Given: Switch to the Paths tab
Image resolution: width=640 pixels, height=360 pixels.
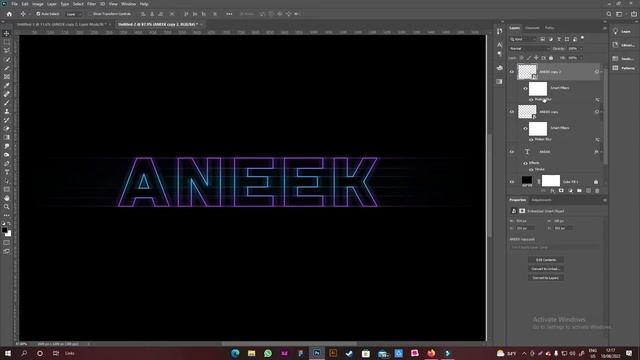Looking at the screenshot, I should (x=549, y=28).
